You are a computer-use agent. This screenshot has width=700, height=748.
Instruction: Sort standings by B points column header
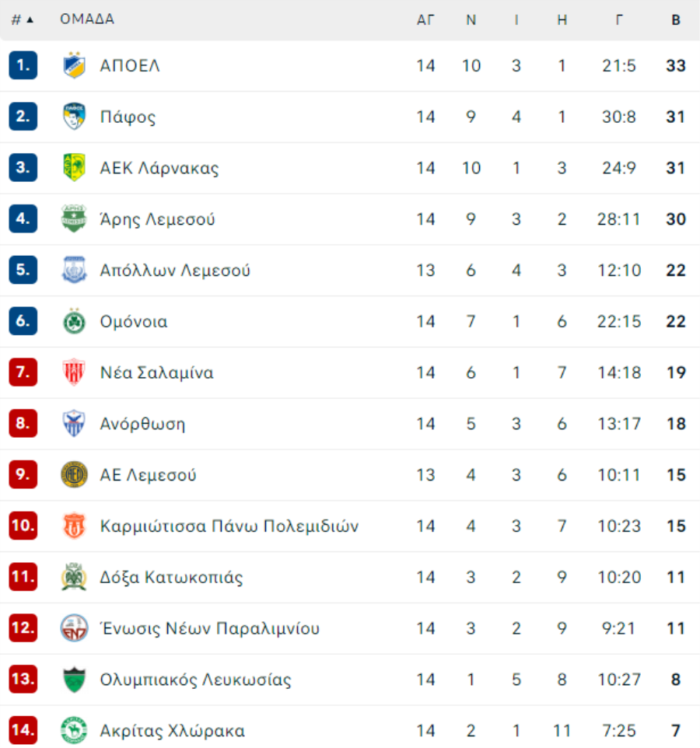coord(676,19)
